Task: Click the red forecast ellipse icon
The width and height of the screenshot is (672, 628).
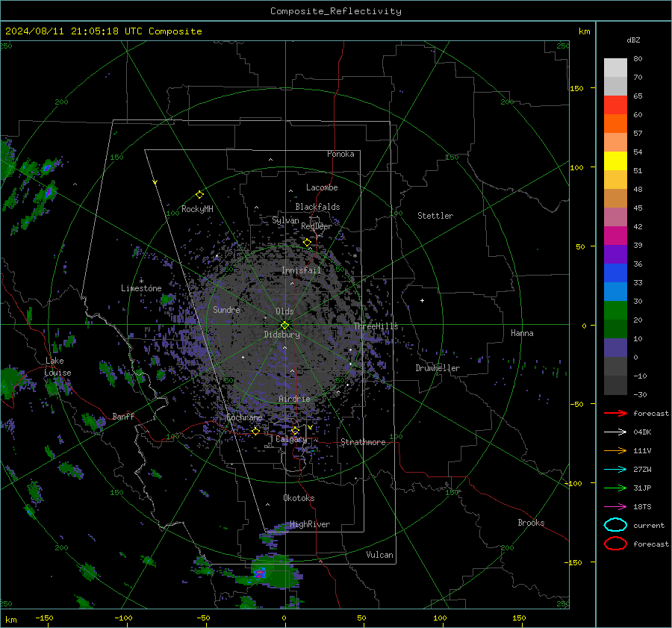Action: [x=615, y=544]
